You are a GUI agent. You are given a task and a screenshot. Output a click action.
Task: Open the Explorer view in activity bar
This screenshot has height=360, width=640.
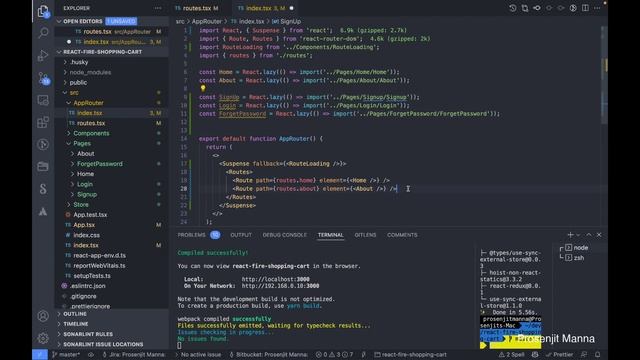coord(43,11)
